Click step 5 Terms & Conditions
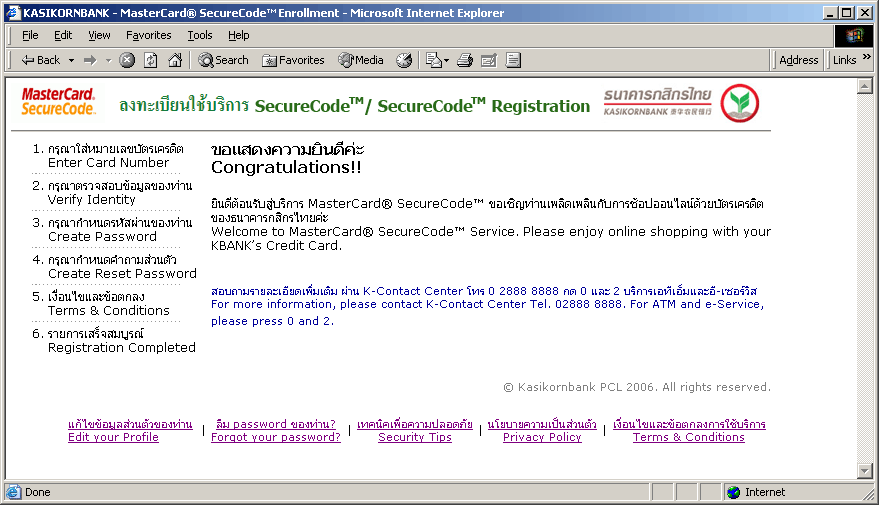The height and width of the screenshot is (505, 879). [101, 304]
